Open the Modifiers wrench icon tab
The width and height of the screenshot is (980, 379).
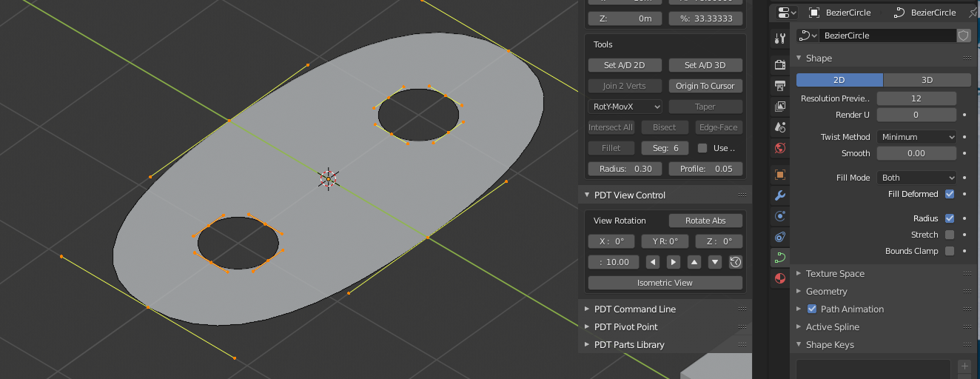coord(779,195)
